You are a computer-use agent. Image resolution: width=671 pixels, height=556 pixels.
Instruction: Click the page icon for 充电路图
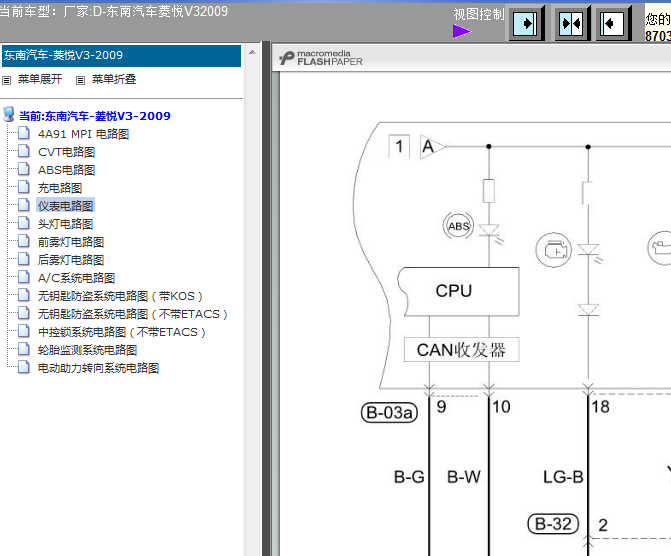pyautogui.click(x=24, y=187)
